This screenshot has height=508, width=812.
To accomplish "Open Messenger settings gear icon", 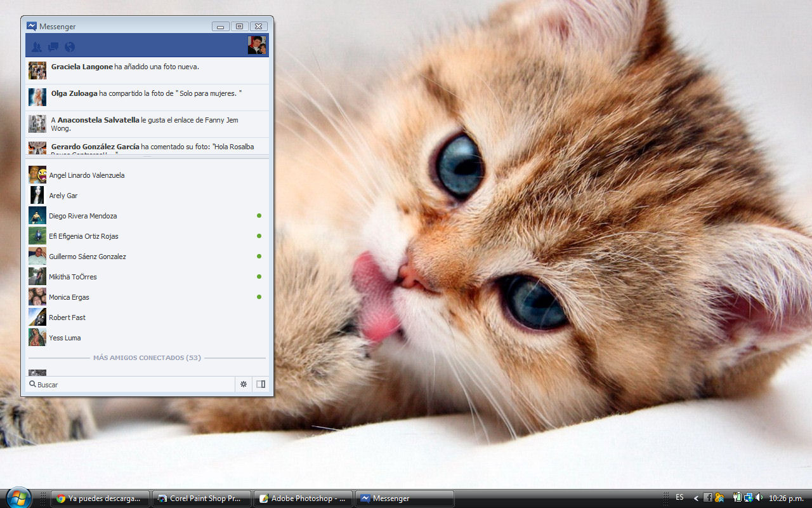I will coord(244,384).
